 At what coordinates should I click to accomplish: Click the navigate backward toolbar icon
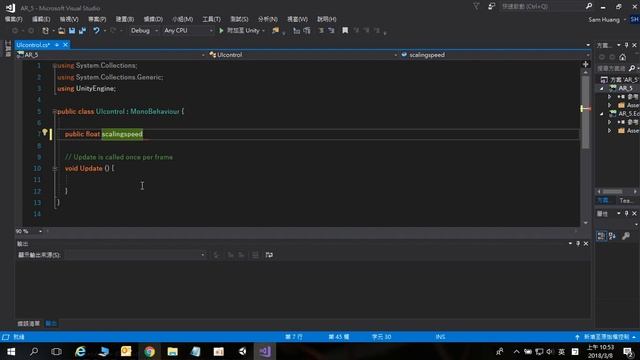tap(15, 31)
